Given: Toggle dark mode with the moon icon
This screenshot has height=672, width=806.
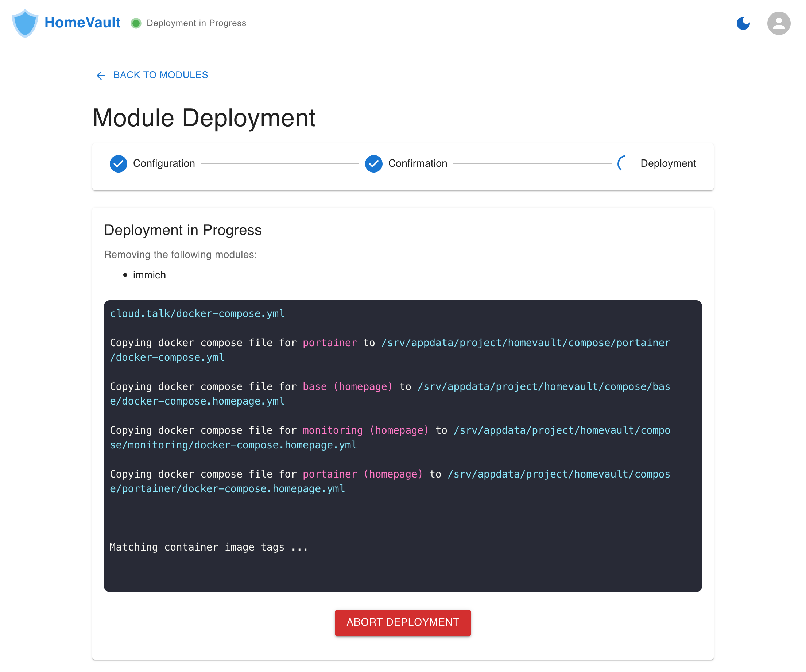Looking at the screenshot, I should pos(743,23).
